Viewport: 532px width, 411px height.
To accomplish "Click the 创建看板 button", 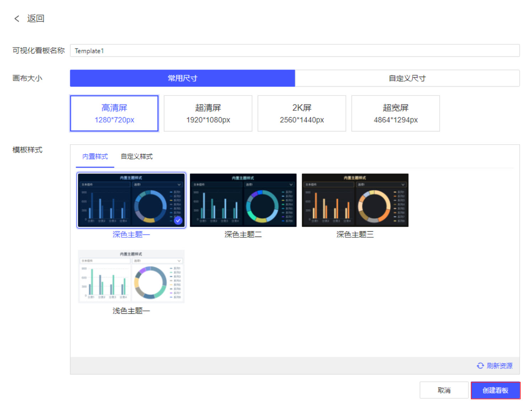I will pos(495,390).
